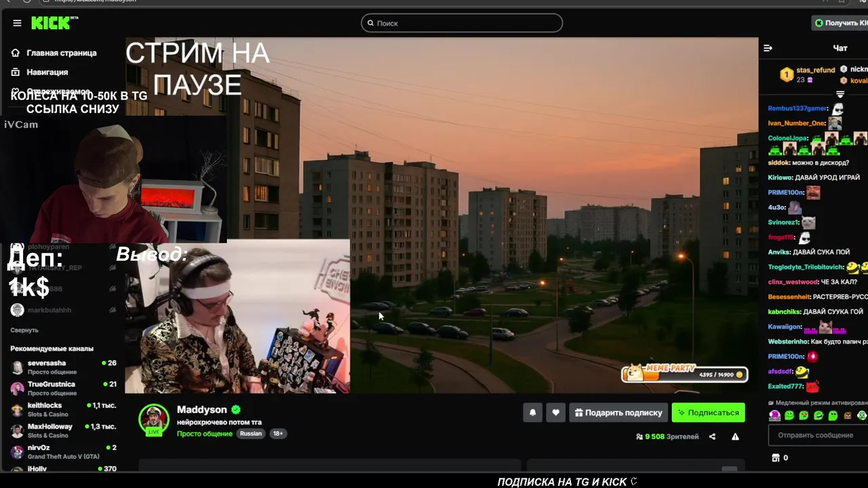Click the Maddyson channel name
Image resolution: width=868 pixels, height=488 pixels.
201,409
